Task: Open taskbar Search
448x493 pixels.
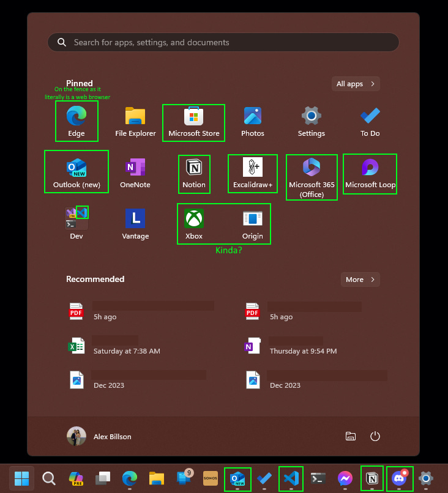Action: coord(49,478)
